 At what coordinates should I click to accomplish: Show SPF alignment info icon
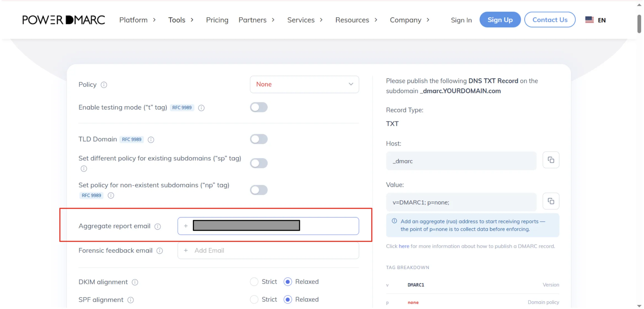(x=130, y=300)
